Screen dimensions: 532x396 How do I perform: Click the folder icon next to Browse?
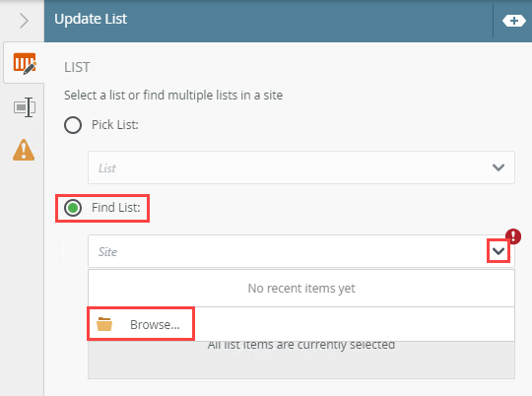point(104,324)
